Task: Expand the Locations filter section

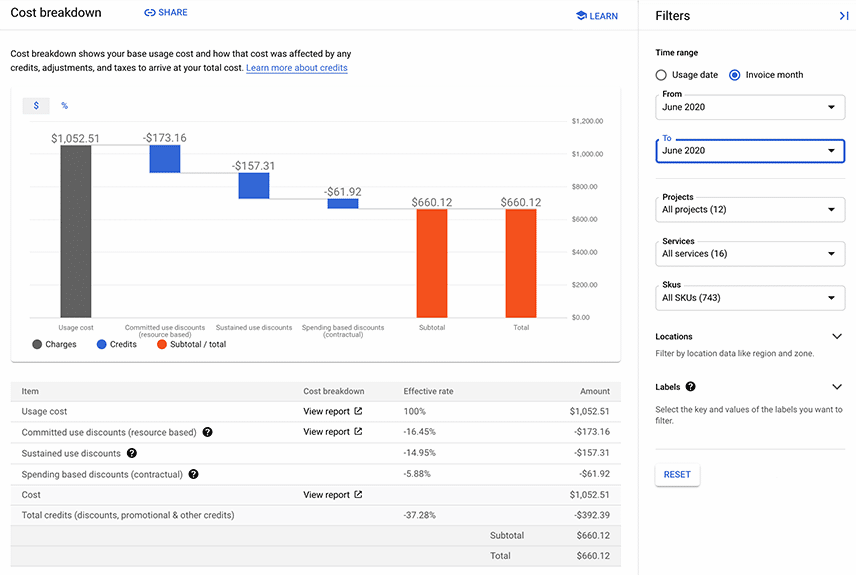Action: pyautogui.click(x=836, y=336)
